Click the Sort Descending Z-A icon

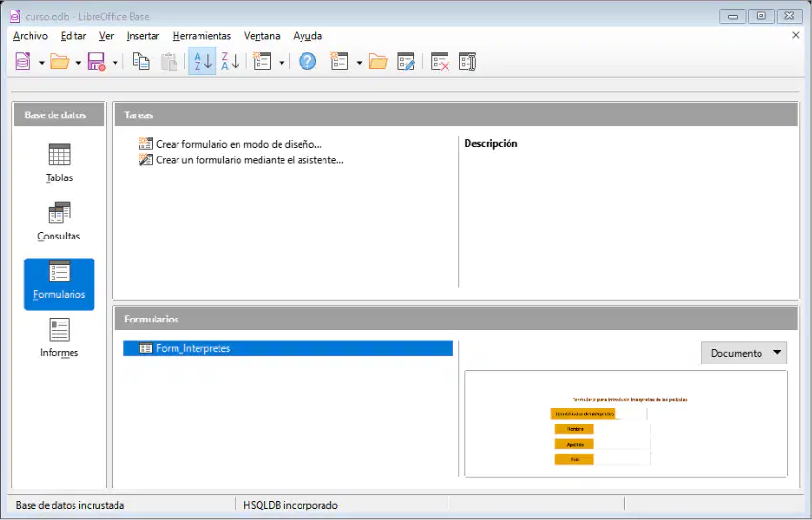coord(230,62)
